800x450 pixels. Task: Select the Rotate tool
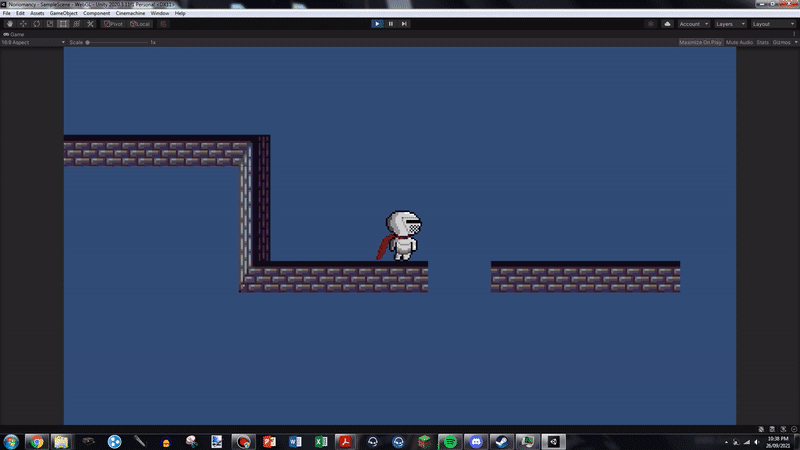pyautogui.click(x=36, y=24)
